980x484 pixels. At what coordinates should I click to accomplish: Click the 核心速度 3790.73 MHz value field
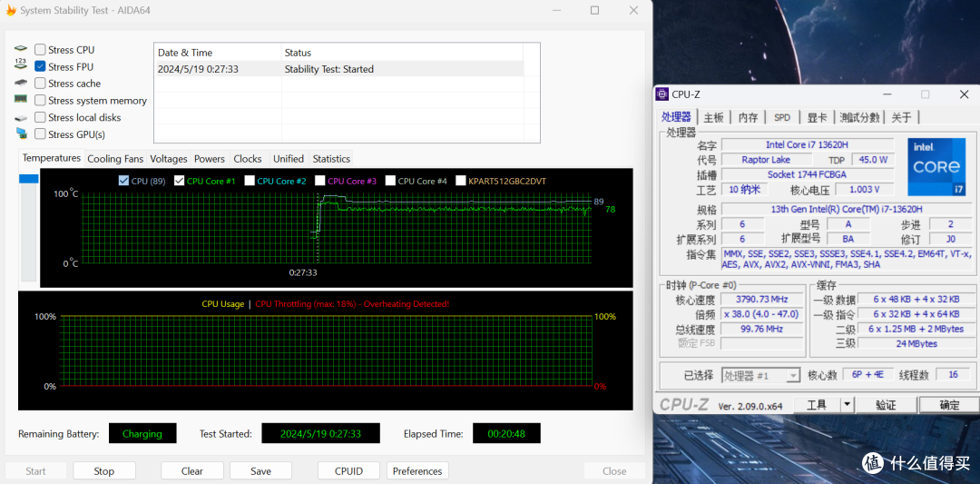762,300
